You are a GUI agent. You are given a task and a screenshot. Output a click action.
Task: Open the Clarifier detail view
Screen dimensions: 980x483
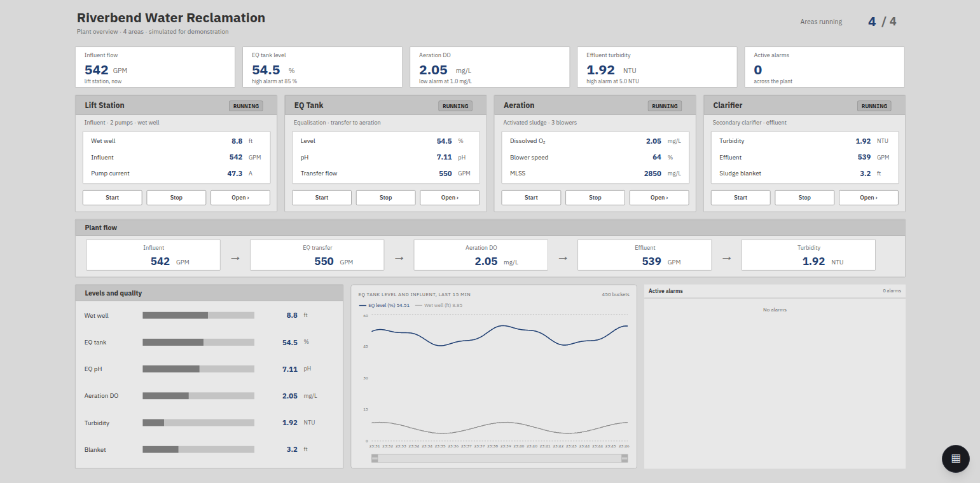tap(869, 198)
